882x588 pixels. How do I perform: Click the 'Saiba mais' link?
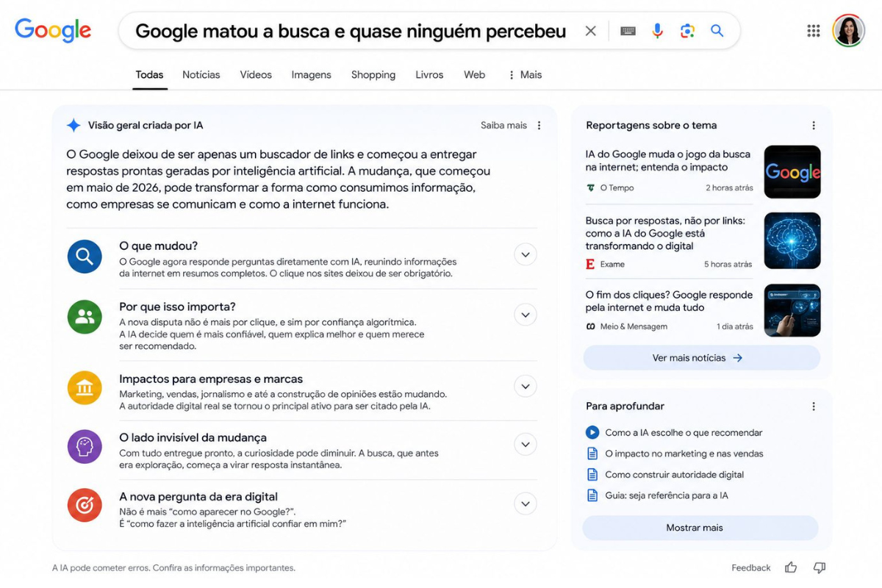click(x=503, y=126)
